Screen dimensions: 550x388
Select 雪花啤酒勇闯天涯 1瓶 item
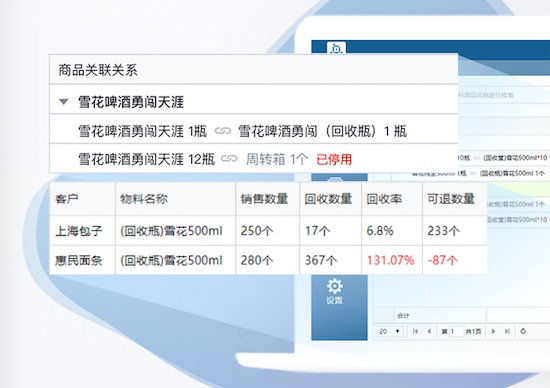142,131
